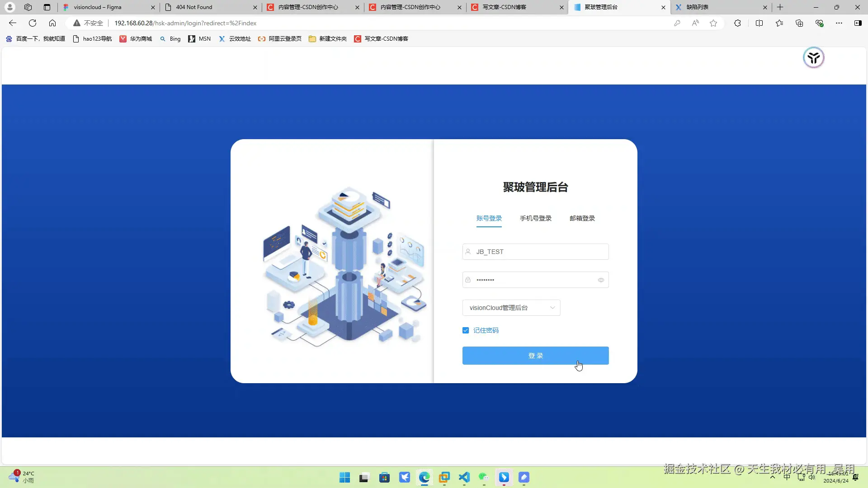Open the Favorites list icon
This screenshot has height=488, width=868.
779,23
